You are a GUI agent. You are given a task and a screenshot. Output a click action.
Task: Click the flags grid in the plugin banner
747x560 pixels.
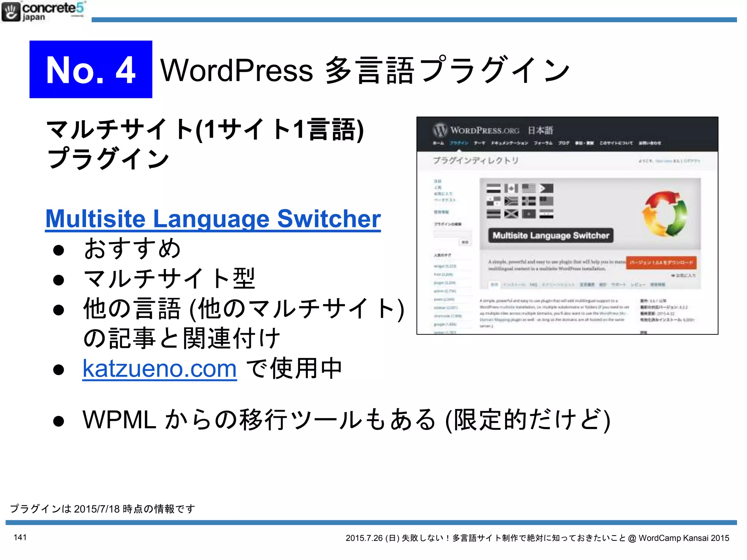520,201
